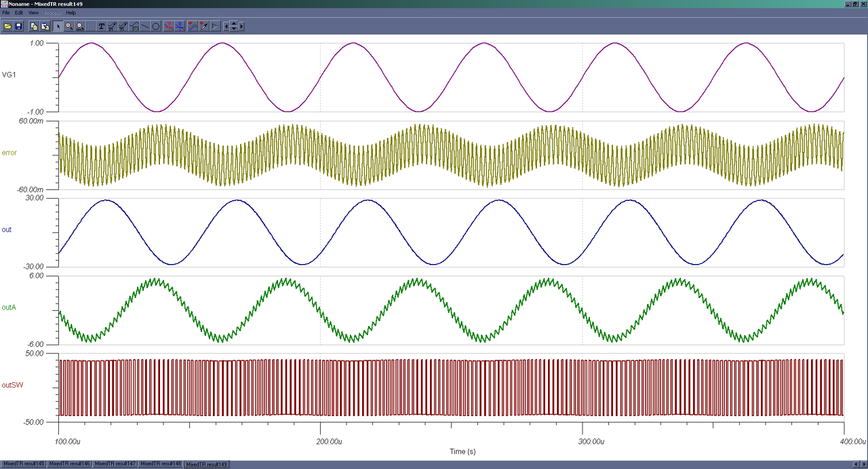Choose the circle drawing tool
The image size is (868, 469).
(155, 26)
